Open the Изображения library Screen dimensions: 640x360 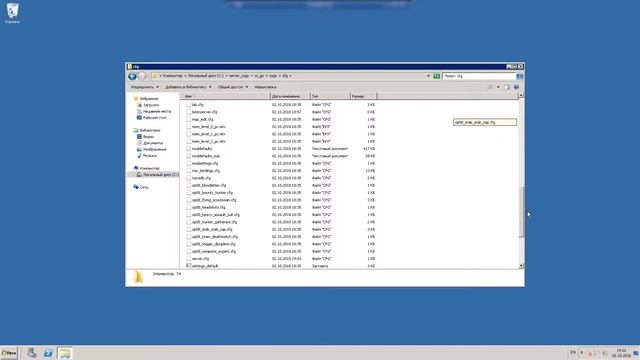[154, 149]
